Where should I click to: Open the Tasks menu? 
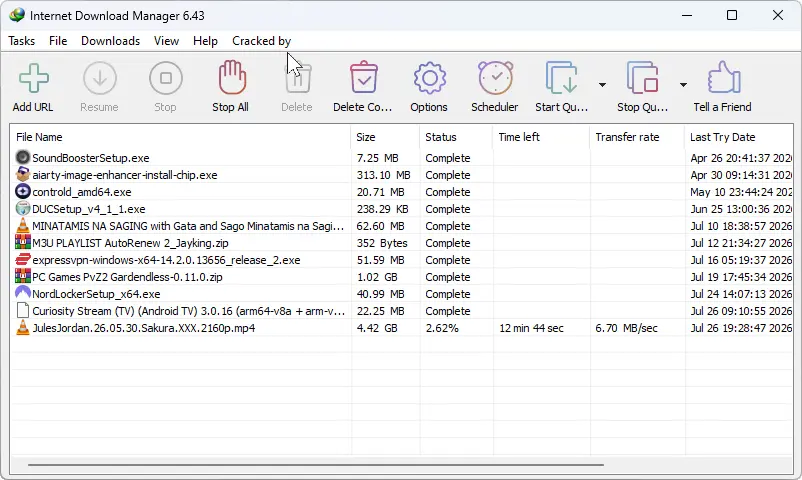(21, 41)
